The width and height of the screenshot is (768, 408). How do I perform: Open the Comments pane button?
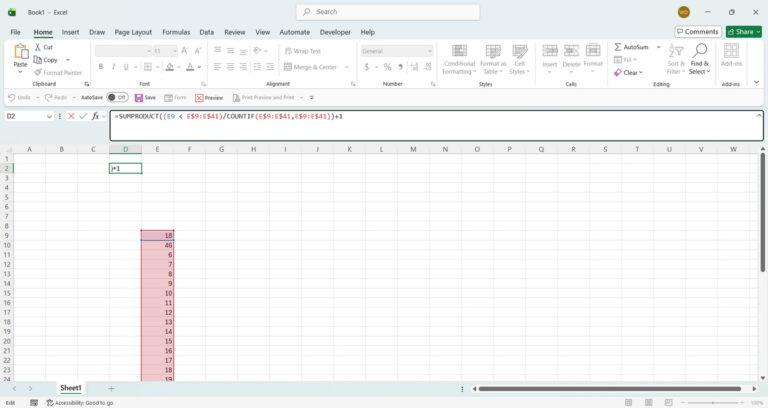click(697, 32)
